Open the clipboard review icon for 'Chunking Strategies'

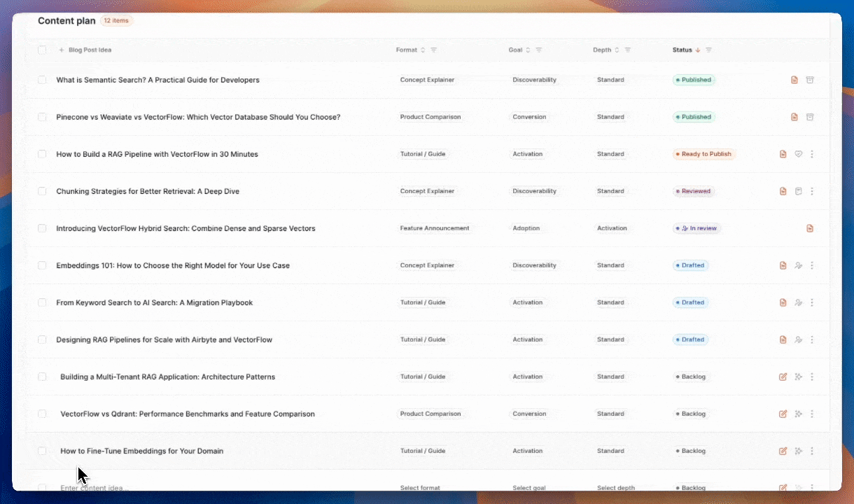[798, 191]
